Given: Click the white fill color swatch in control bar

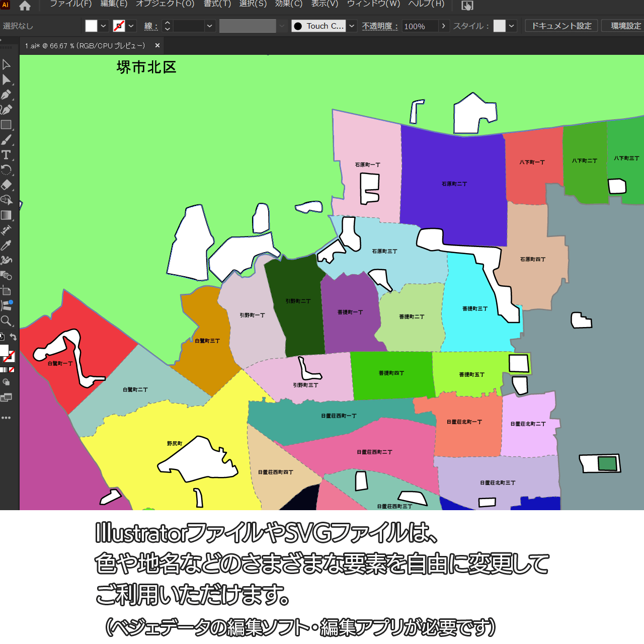Looking at the screenshot, I should (x=91, y=26).
